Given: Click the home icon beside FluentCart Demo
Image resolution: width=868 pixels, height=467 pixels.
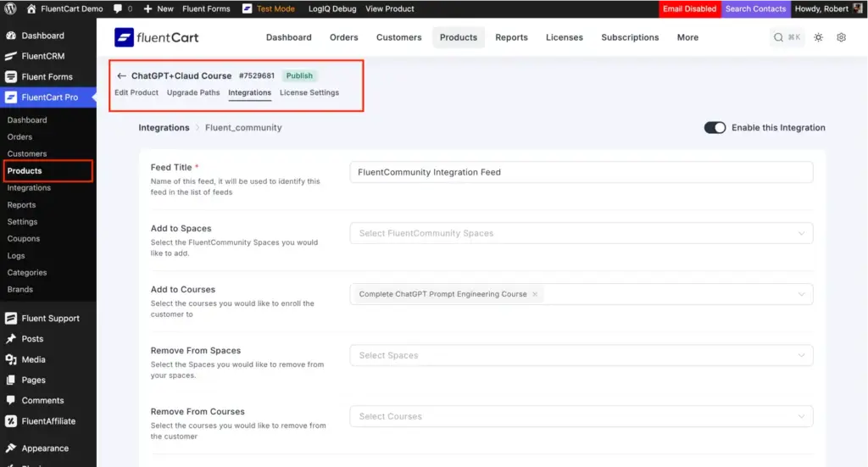Looking at the screenshot, I should coord(31,8).
